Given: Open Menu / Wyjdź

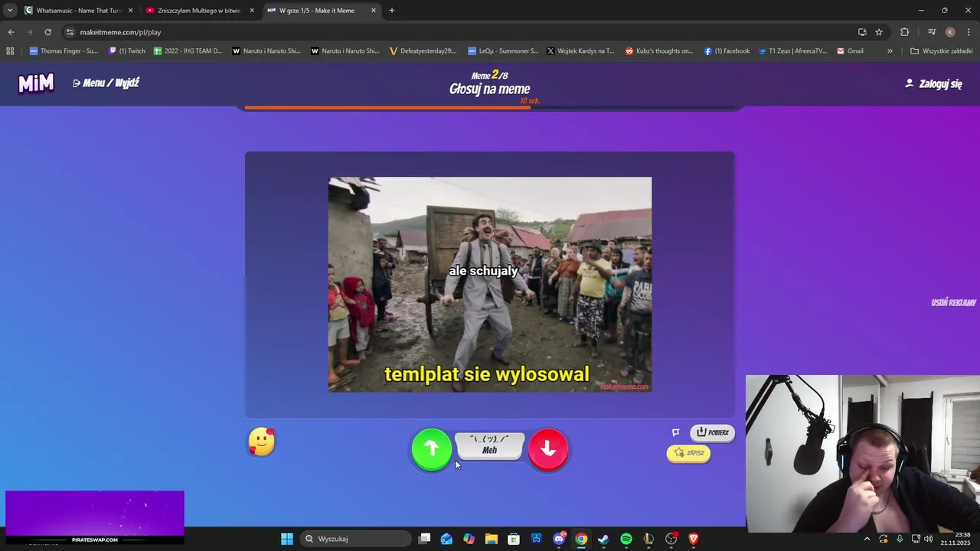Looking at the screenshot, I should click(x=106, y=83).
